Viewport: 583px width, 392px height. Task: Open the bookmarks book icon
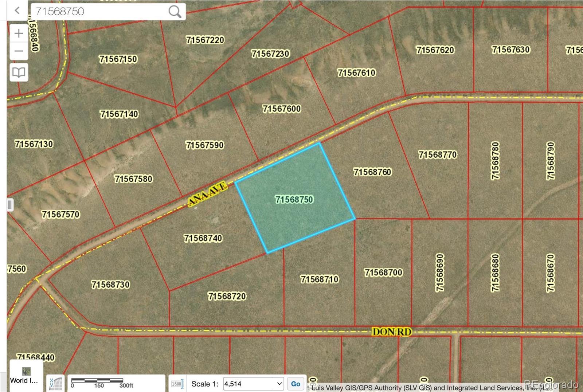pyautogui.click(x=19, y=72)
